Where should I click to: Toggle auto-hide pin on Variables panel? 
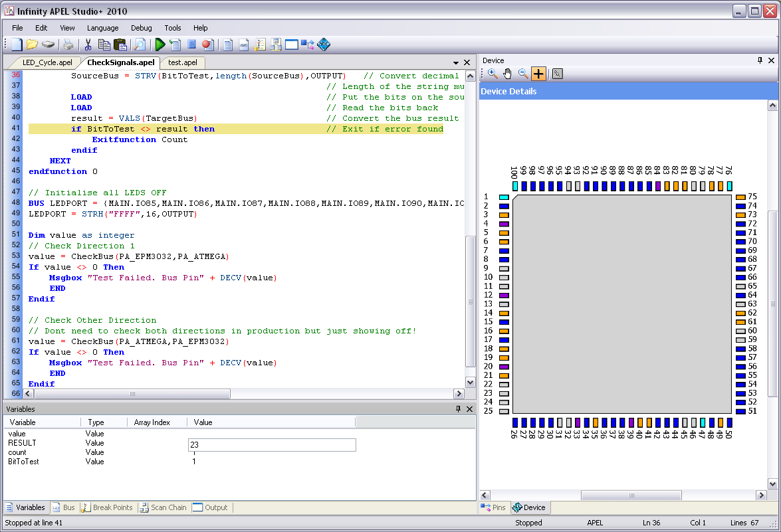coord(458,409)
